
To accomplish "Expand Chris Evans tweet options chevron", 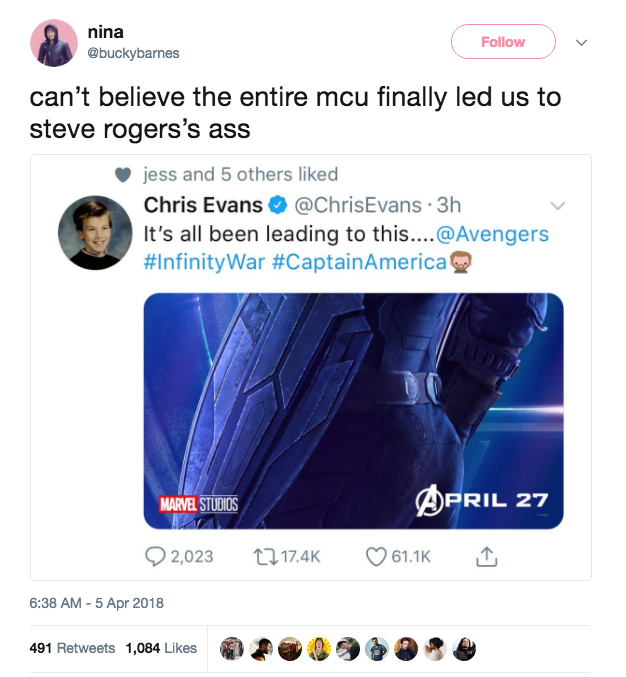I will pos(558,206).
